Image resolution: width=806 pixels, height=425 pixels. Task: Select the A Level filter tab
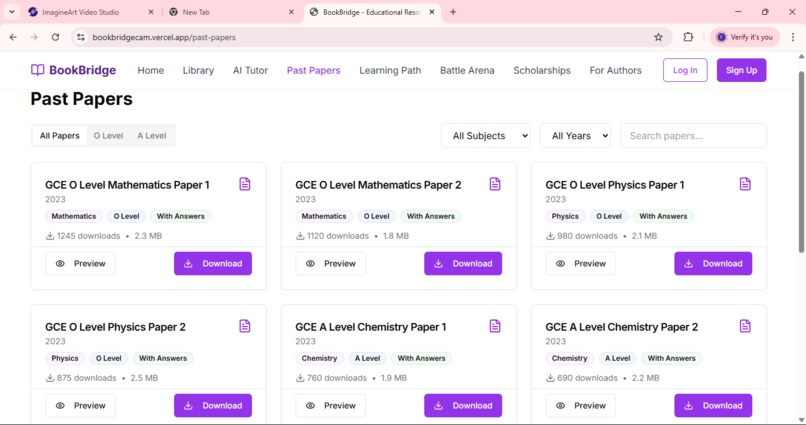[x=152, y=136]
